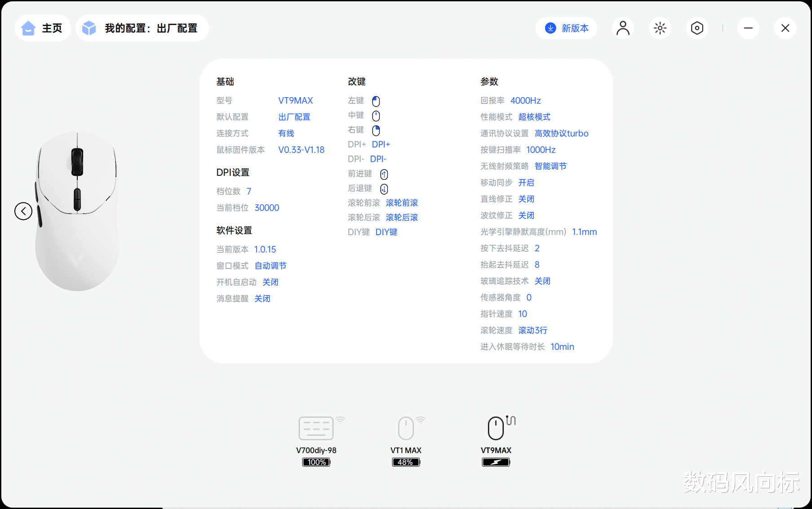Click the blue DIY键 binding
This screenshot has height=509, width=812.
386,232
